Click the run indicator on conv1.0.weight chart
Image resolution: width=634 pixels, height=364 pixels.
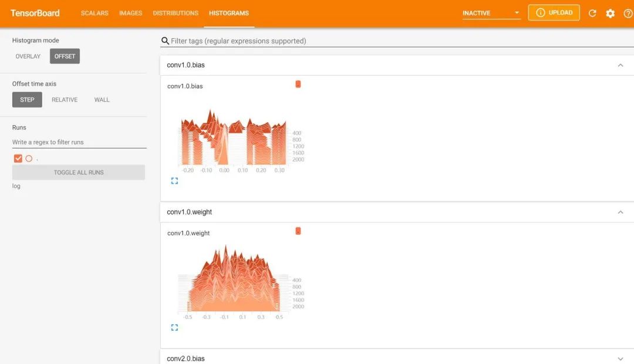click(298, 231)
